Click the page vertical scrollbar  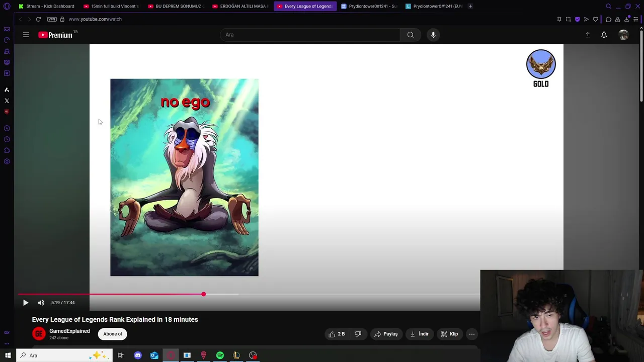641,65
